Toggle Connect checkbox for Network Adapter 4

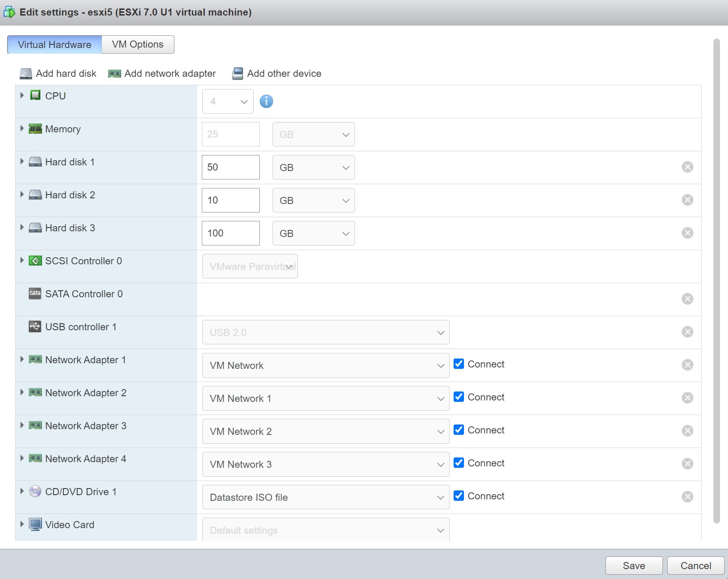[x=459, y=463]
